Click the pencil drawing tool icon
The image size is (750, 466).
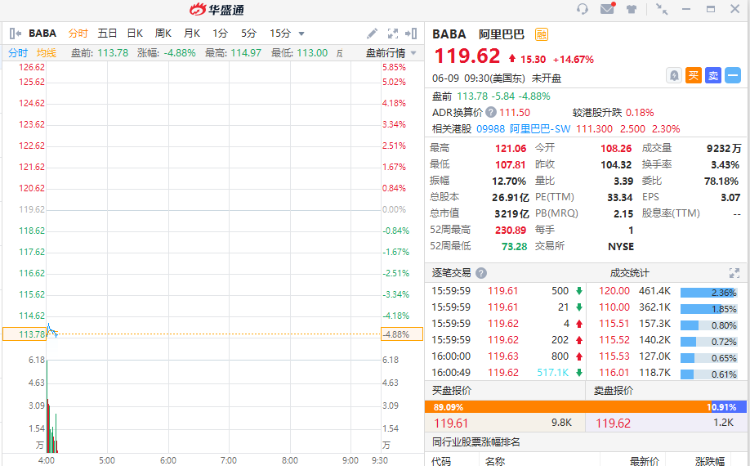click(372, 33)
